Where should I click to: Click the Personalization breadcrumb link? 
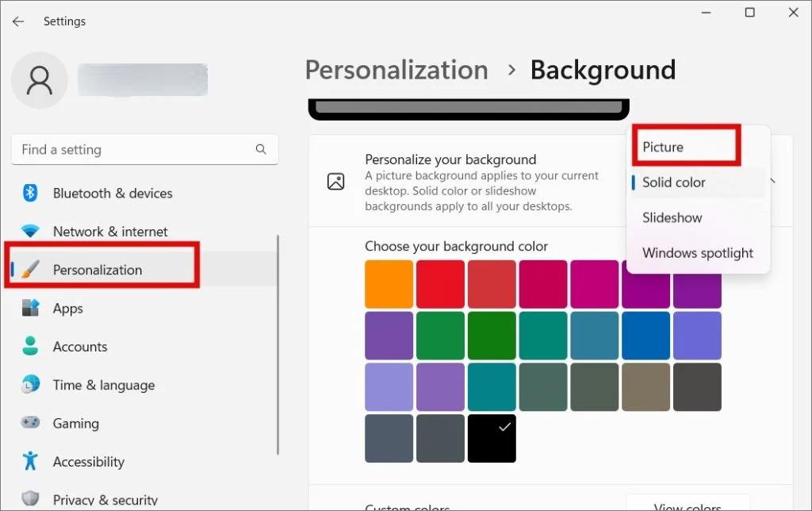coord(396,70)
